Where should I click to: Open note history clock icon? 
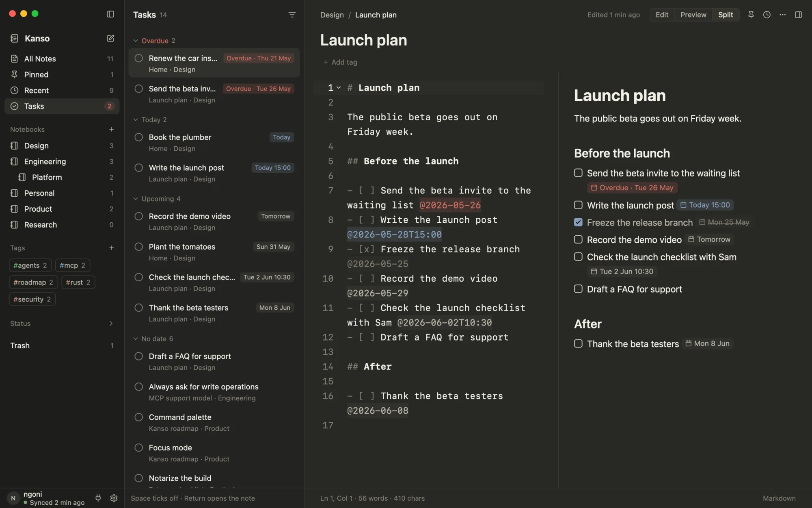(767, 15)
